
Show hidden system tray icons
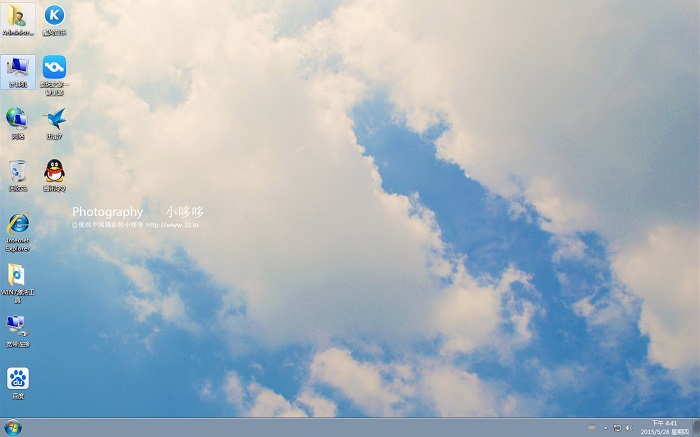pyautogui.click(x=605, y=428)
